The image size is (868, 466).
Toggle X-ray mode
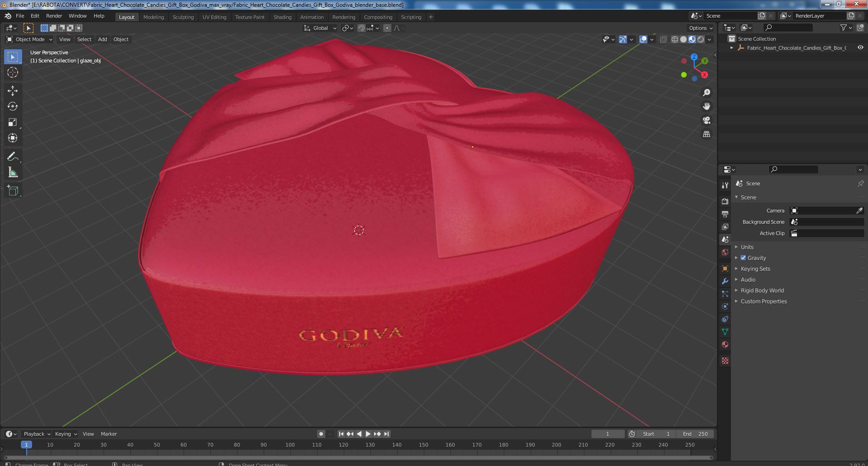click(x=663, y=39)
